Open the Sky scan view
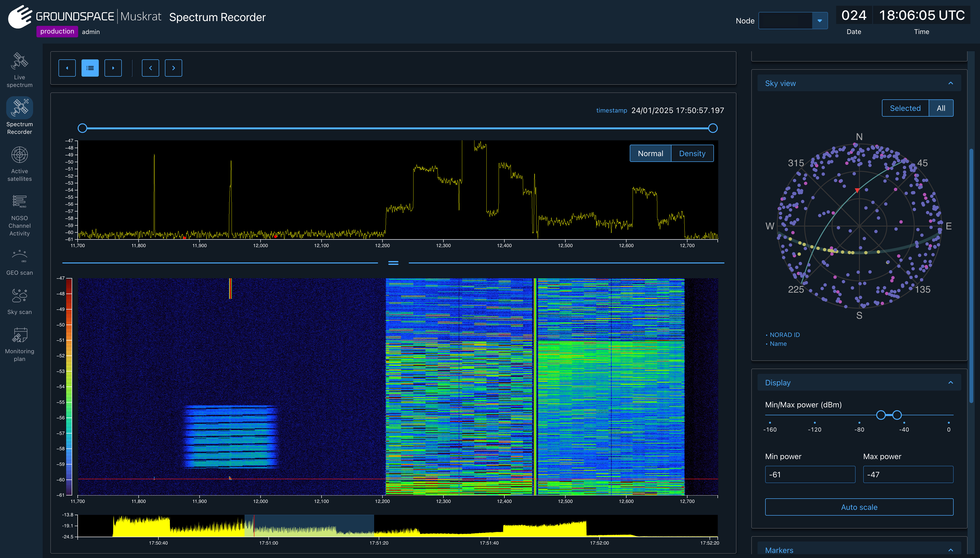The width and height of the screenshot is (980, 558). click(x=20, y=301)
